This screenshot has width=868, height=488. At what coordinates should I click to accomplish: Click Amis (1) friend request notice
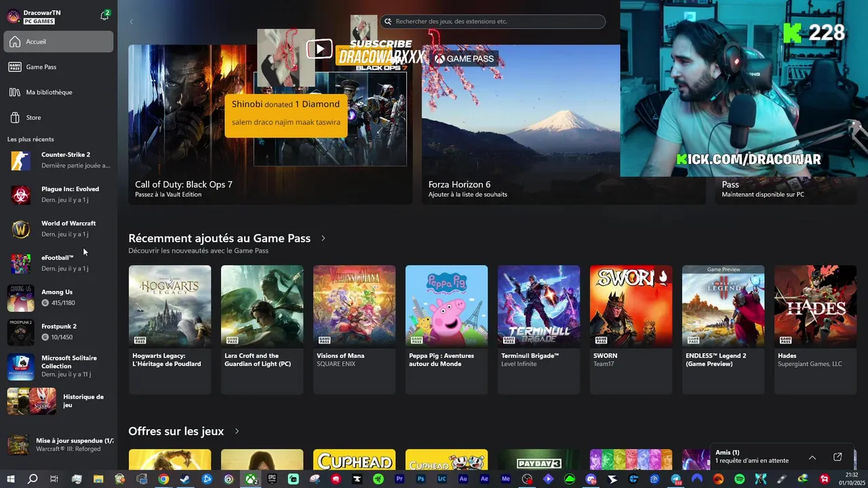pyautogui.click(x=751, y=457)
